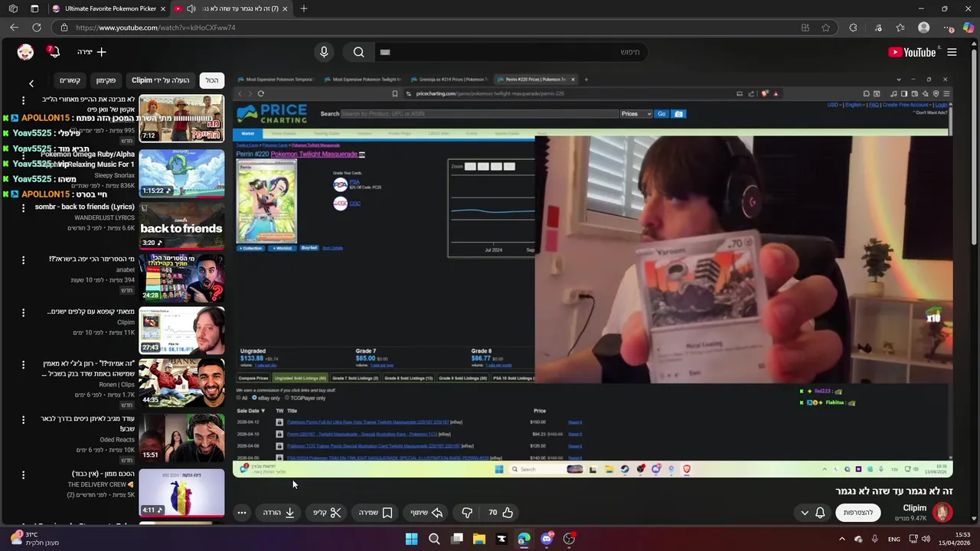The width and height of the screenshot is (980, 551).
Task: Open the anabel streamer 24:28 thumbnail
Action: coord(181,278)
